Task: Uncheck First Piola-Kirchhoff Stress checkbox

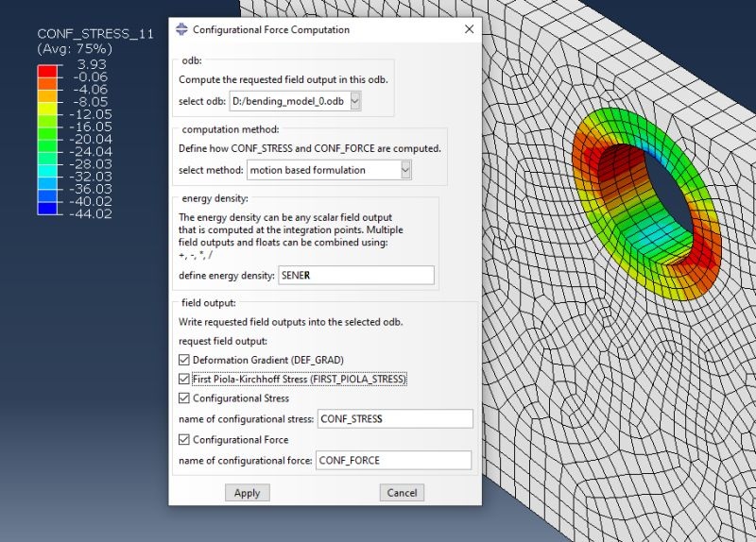Action: [183, 380]
